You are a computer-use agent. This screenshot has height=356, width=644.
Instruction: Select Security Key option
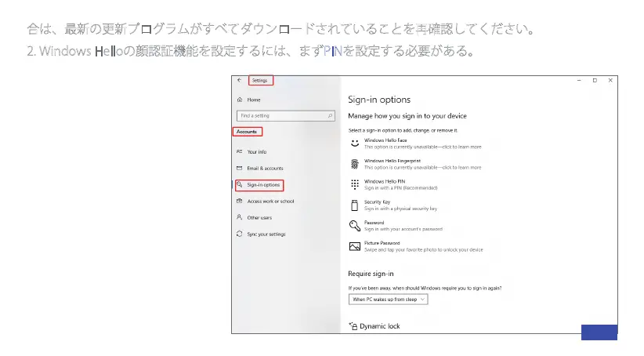(x=393, y=205)
